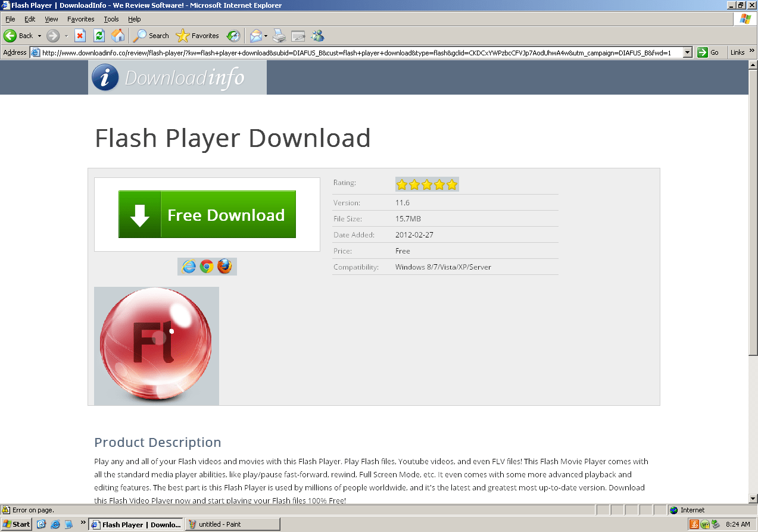Screen dimensions: 758x532
Task: Expand the Mail dropdown arrow
Action: pyautogui.click(x=266, y=36)
